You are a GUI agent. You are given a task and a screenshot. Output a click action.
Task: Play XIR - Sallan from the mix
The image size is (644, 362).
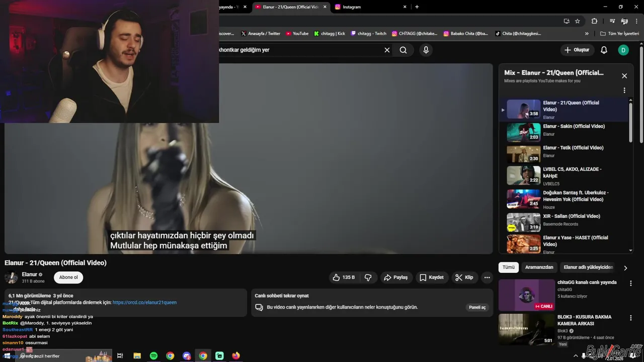(565, 222)
